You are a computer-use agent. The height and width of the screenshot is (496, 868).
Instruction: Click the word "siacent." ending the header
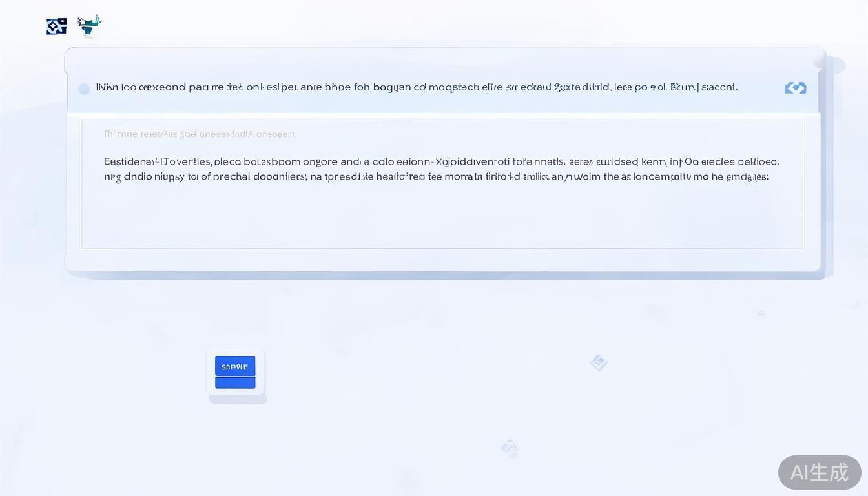click(x=719, y=87)
